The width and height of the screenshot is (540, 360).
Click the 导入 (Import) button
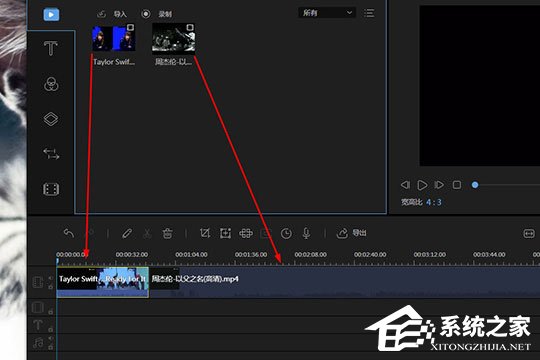point(112,14)
